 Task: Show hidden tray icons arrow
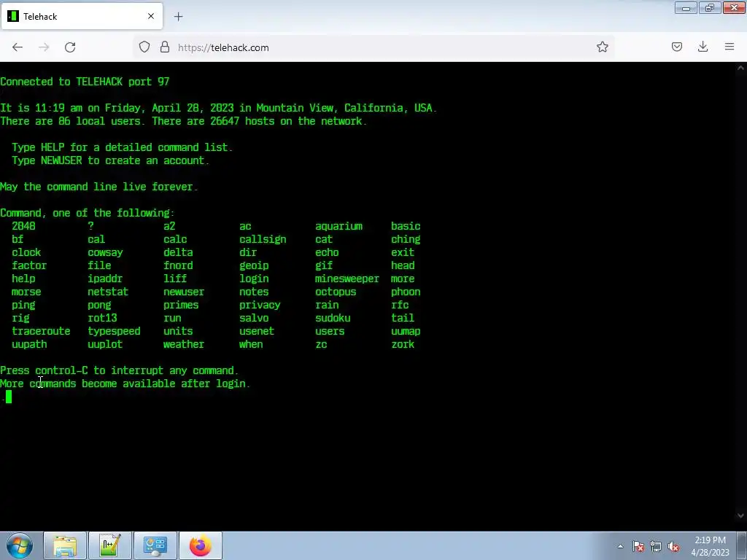point(620,546)
